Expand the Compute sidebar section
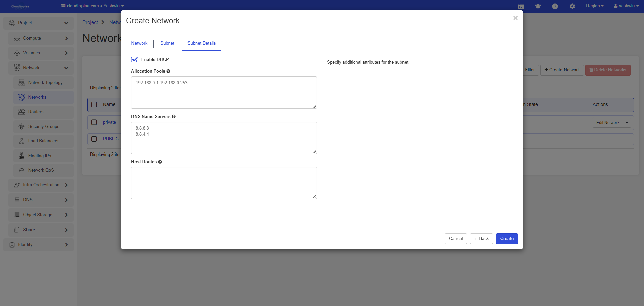The height and width of the screenshot is (306, 644). pyautogui.click(x=41, y=38)
